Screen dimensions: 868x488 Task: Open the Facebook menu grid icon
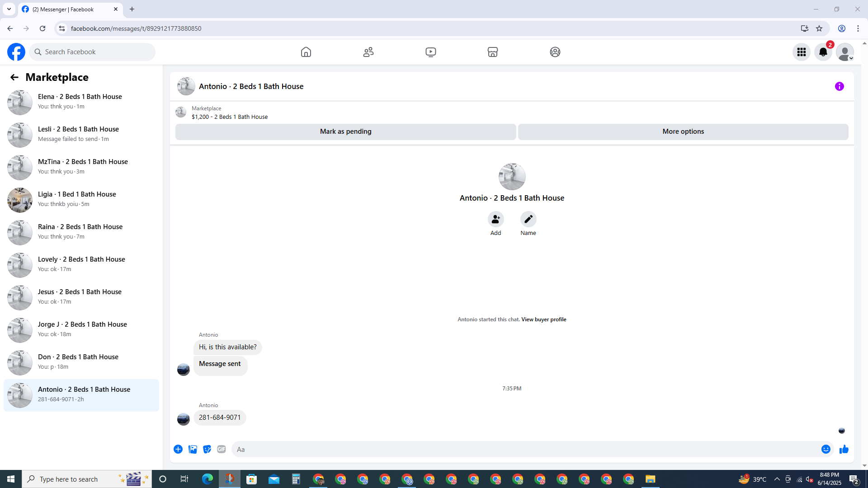tap(802, 52)
